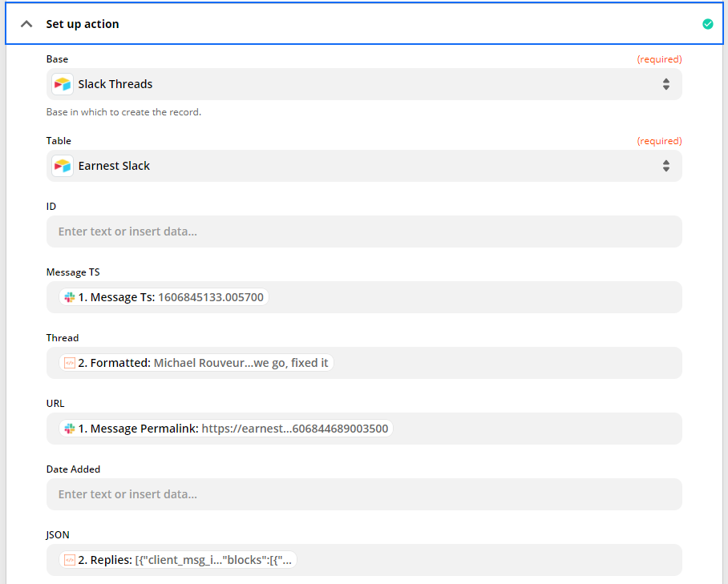Screen dimensions: 728x584
Task: Open the Table dropdown showing Earnest Slack
Action: (364, 166)
